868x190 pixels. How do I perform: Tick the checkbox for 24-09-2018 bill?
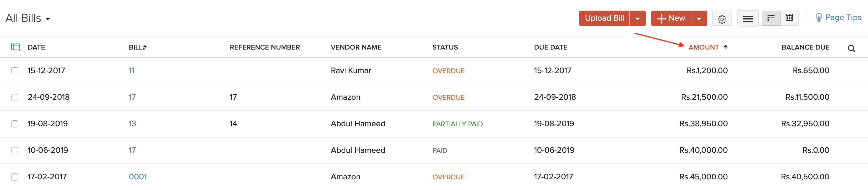(x=15, y=98)
